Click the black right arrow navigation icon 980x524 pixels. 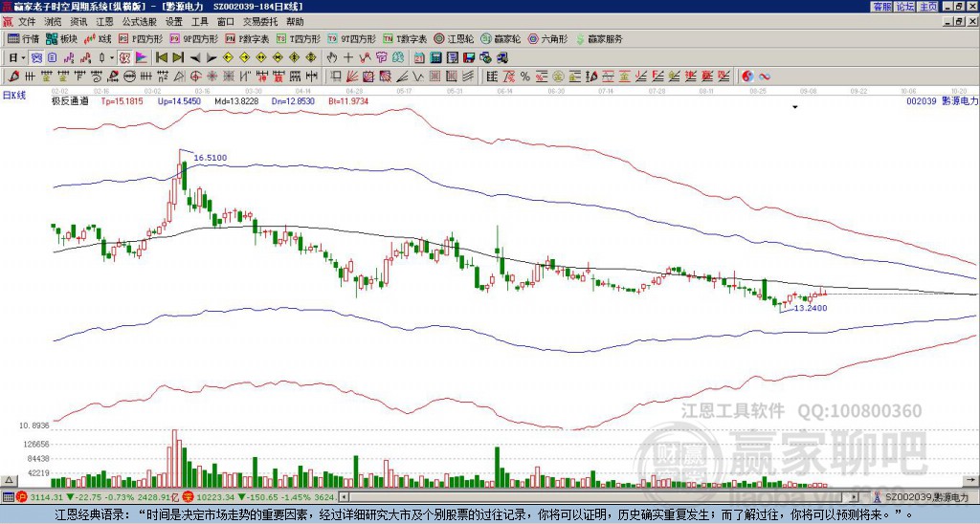(212, 58)
